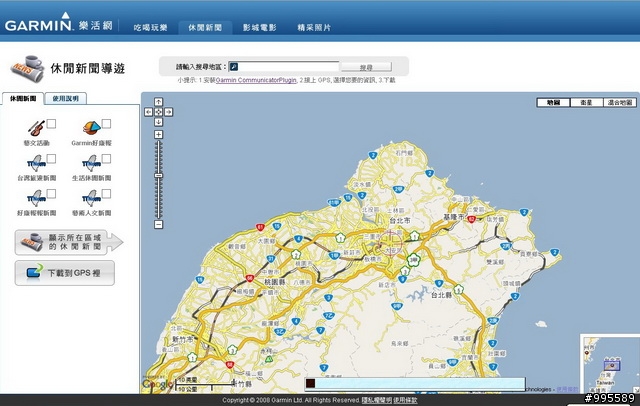Click the red route 61 shield on map

click(x=260, y=227)
